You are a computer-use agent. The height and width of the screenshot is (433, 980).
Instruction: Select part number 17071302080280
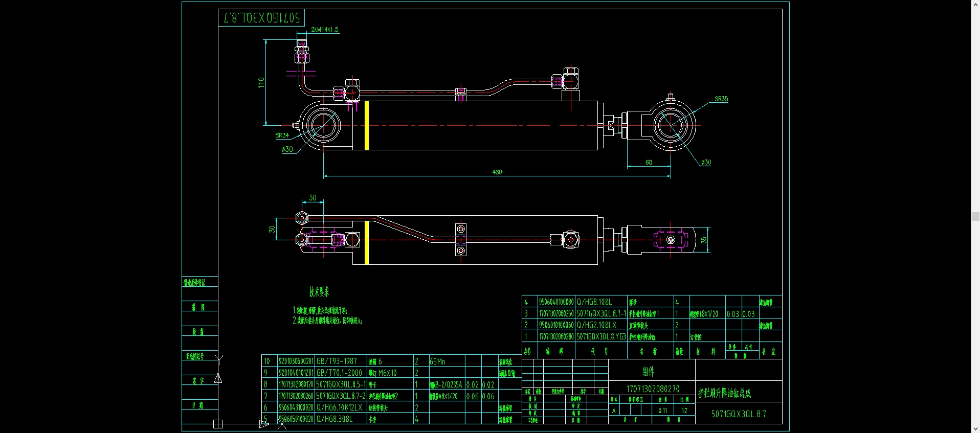[556, 337]
